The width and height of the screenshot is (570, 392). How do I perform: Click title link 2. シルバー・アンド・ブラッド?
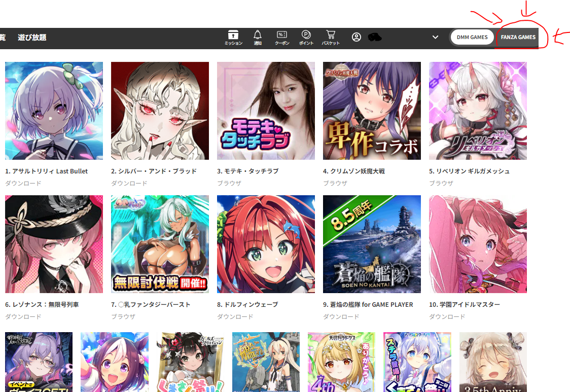(x=154, y=171)
